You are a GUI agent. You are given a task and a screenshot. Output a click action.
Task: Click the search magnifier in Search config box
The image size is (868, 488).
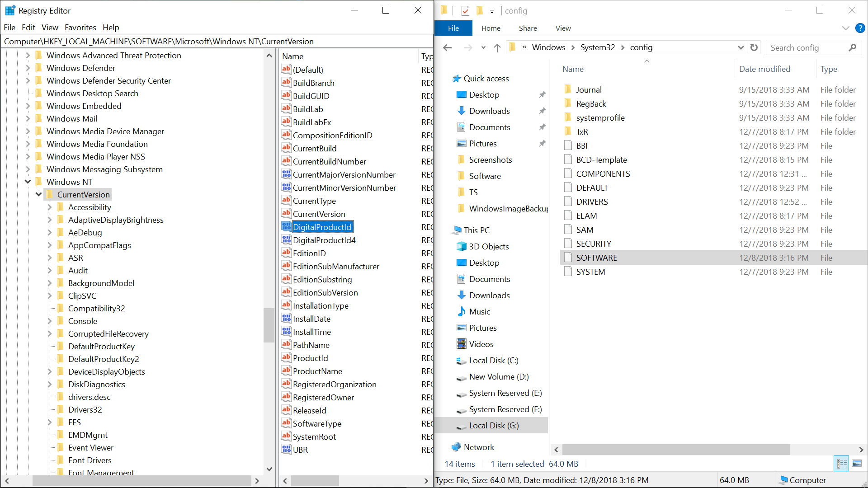[x=853, y=47]
